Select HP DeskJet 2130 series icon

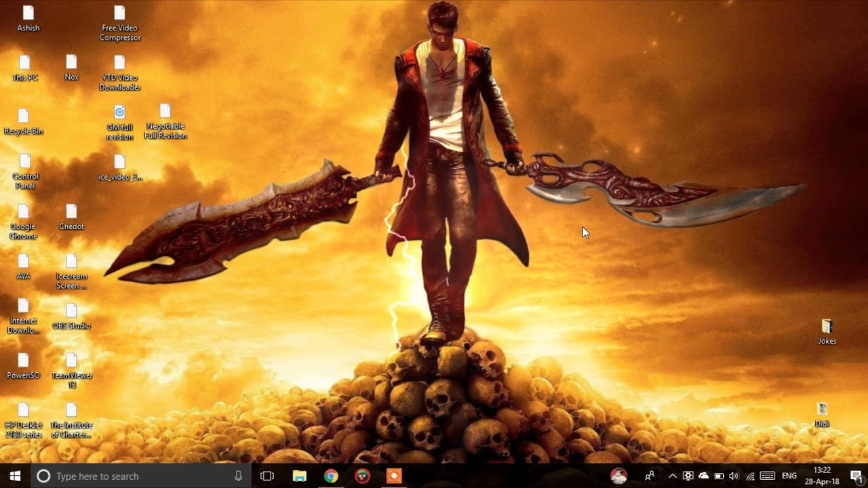pos(24,420)
